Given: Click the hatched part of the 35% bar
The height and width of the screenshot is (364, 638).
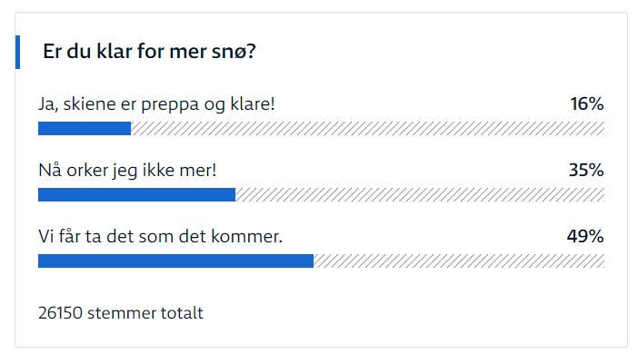Looking at the screenshot, I should click(420, 194).
